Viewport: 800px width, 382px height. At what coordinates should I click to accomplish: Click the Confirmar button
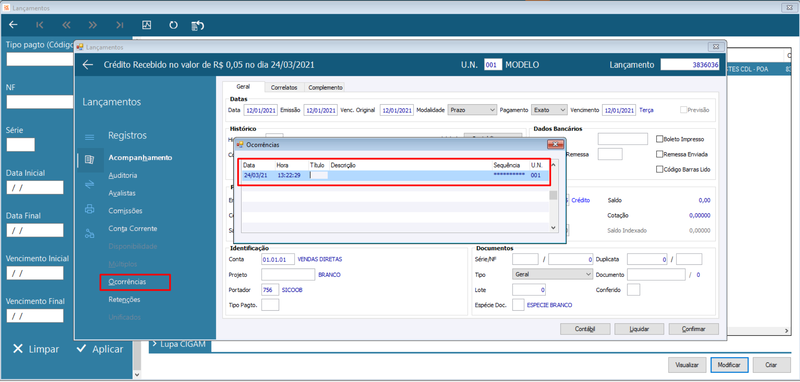point(694,329)
